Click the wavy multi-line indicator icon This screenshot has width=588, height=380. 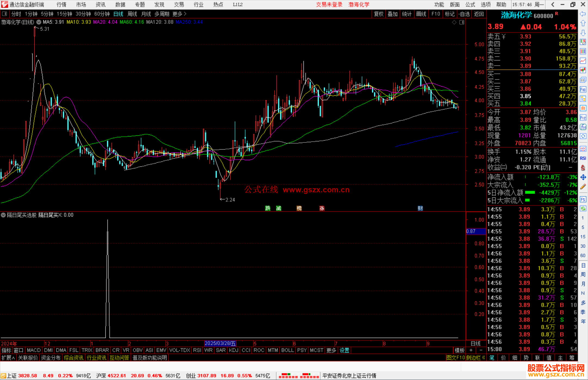[583, 149]
